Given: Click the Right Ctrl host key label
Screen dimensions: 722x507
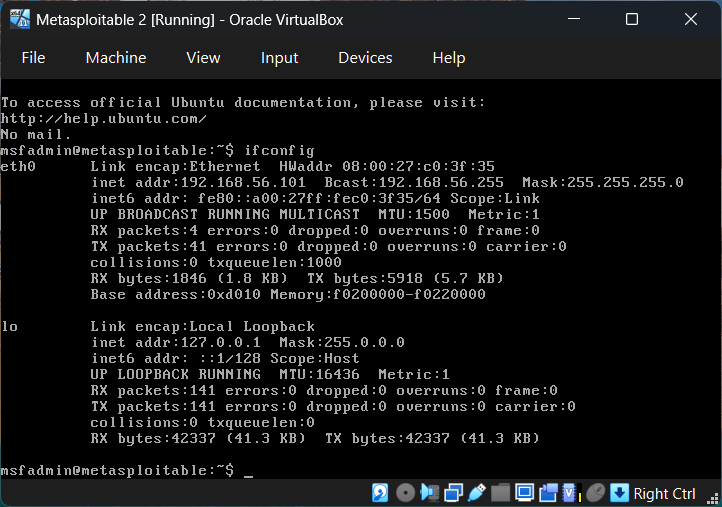Looking at the screenshot, I should pyautogui.click(x=664, y=493).
